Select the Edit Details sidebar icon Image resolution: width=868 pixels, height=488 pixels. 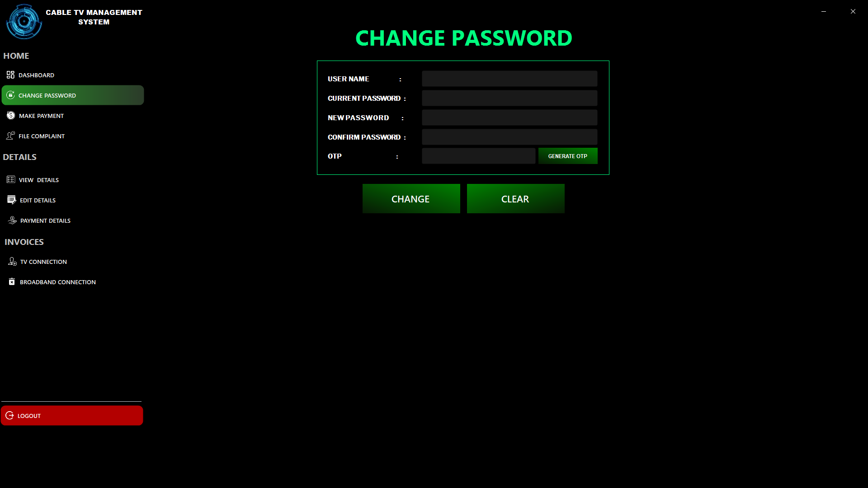(x=11, y=200)
